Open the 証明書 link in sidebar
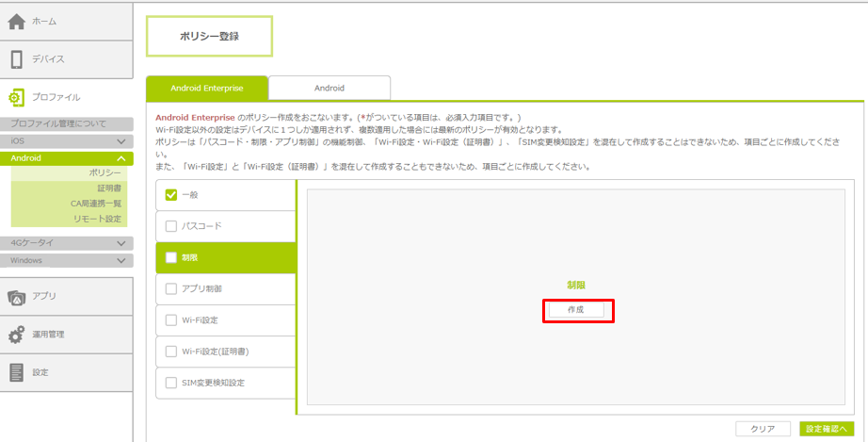This screenshot has height=442, width=868. (109, 188)
